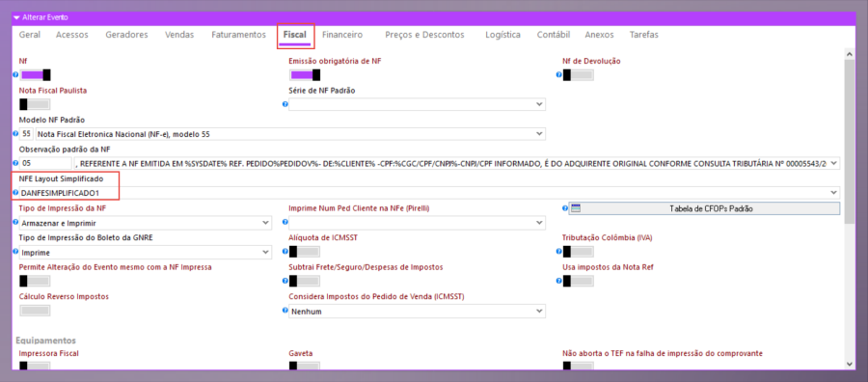This screenshot has width=868, height=382.
Task: Click the Observação padrão da NF code field
Action: pos(45,163)
